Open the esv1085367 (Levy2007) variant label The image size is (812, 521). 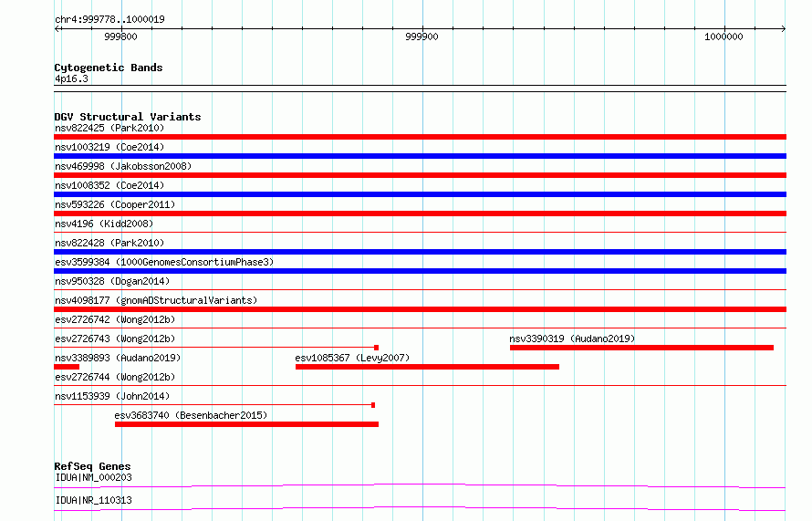pyautogui.click(x=352, y=358)
